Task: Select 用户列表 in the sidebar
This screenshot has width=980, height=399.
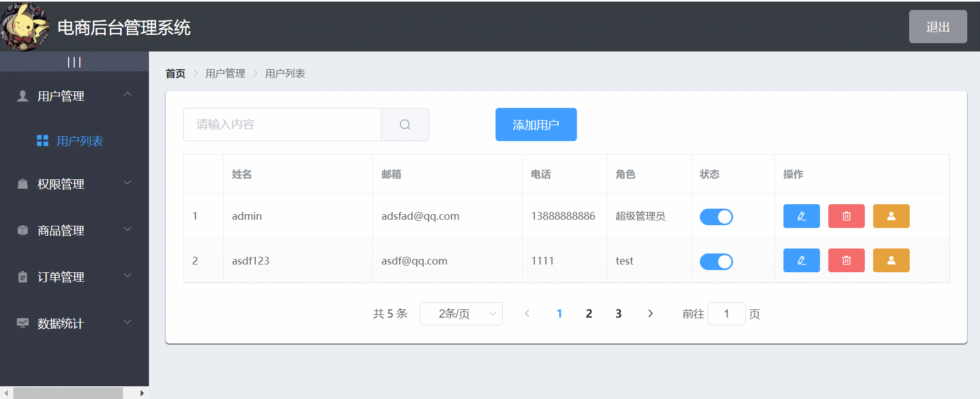Action: [x=80, y=141]
